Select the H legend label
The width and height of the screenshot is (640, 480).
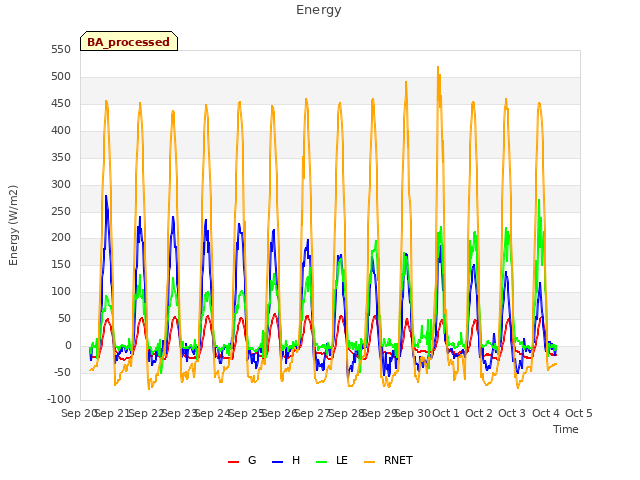tap(296, 460)
